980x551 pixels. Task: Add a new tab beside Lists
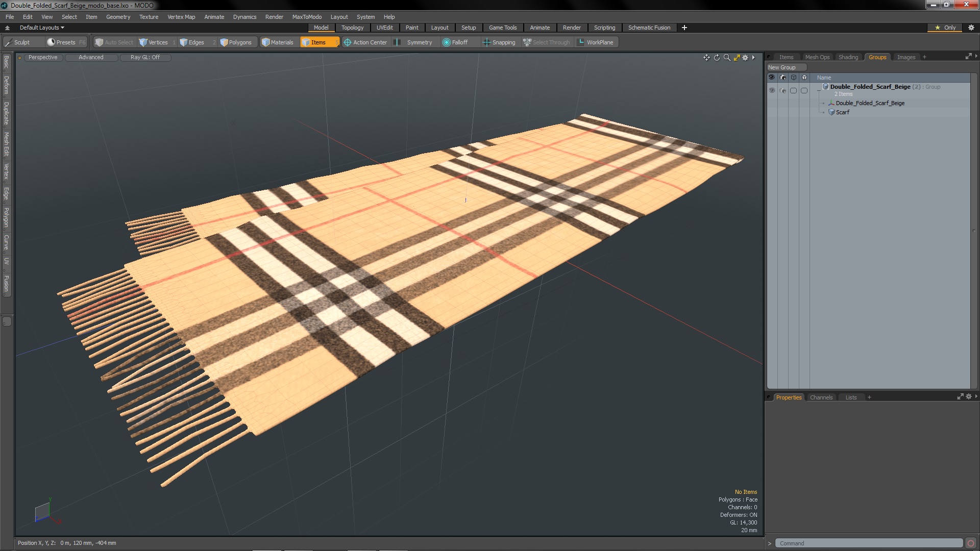[x=869, y=397]
